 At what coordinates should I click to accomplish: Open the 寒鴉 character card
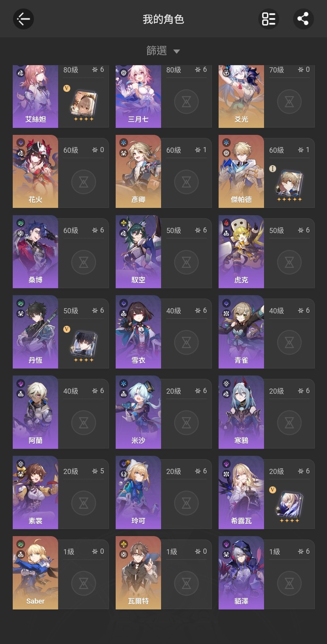(266, 412)
